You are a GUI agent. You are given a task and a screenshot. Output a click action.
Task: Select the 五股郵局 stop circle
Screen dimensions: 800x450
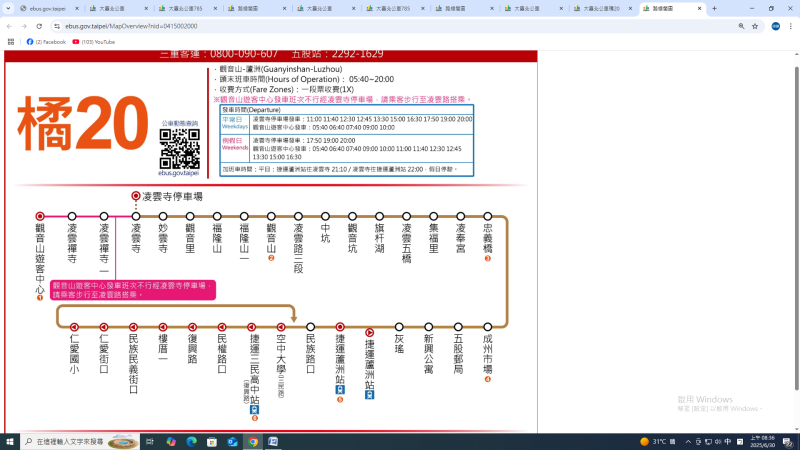pyautogui.click(x=458, y=327)
